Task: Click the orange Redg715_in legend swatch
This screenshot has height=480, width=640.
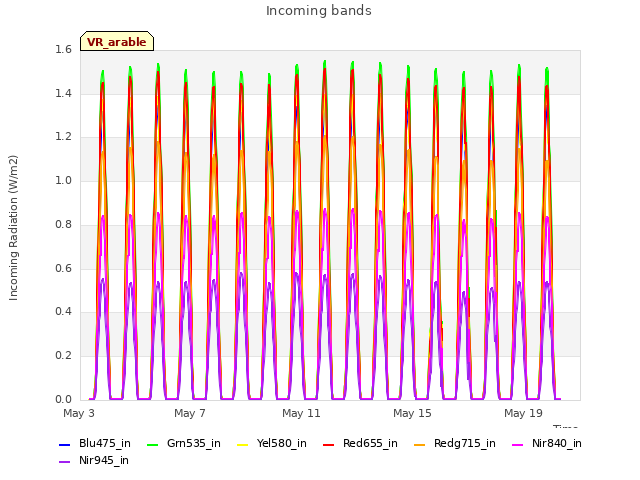Action: tap(420, 444)
